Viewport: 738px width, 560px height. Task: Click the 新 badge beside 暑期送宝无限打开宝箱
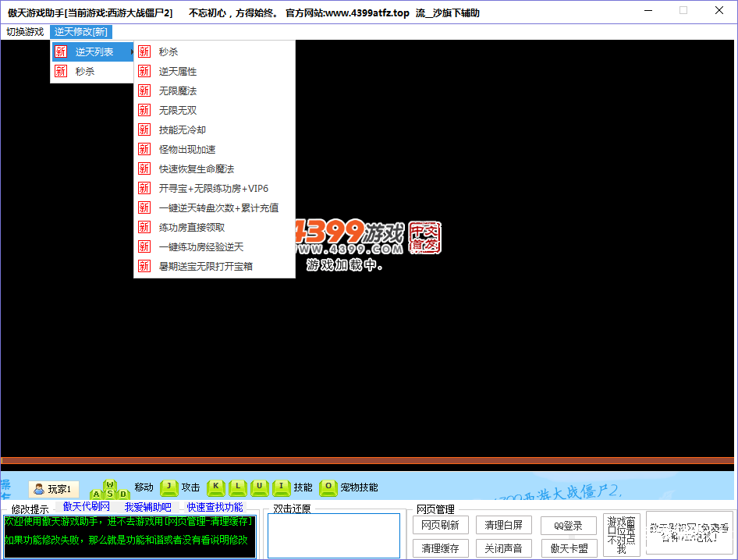144,267
